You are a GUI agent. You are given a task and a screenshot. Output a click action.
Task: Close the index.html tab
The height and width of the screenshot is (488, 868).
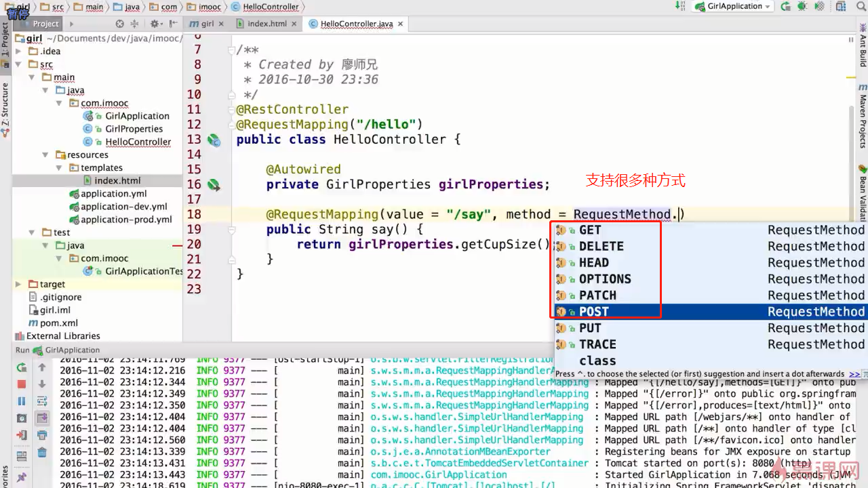point(293,24)
